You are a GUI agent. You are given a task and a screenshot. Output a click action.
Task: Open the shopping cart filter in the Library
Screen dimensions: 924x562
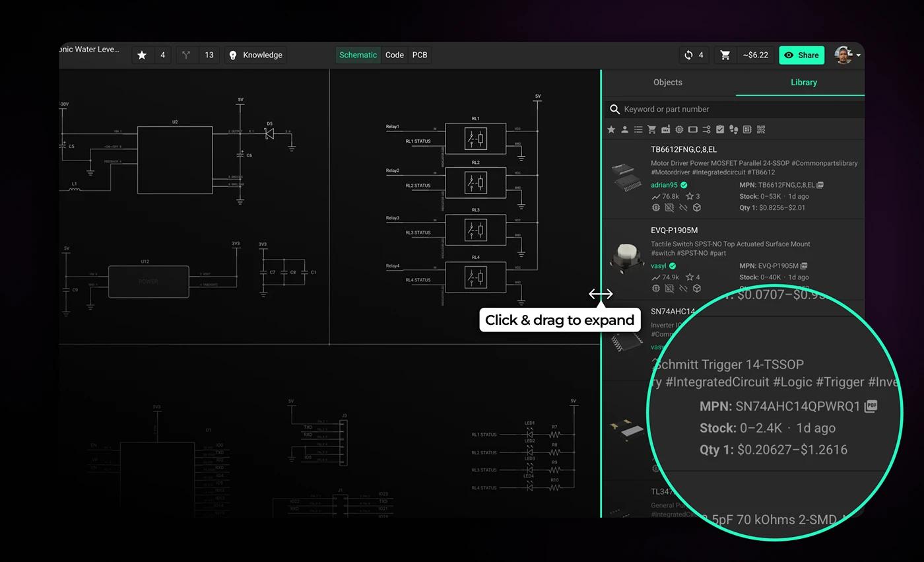pos(651,129)
